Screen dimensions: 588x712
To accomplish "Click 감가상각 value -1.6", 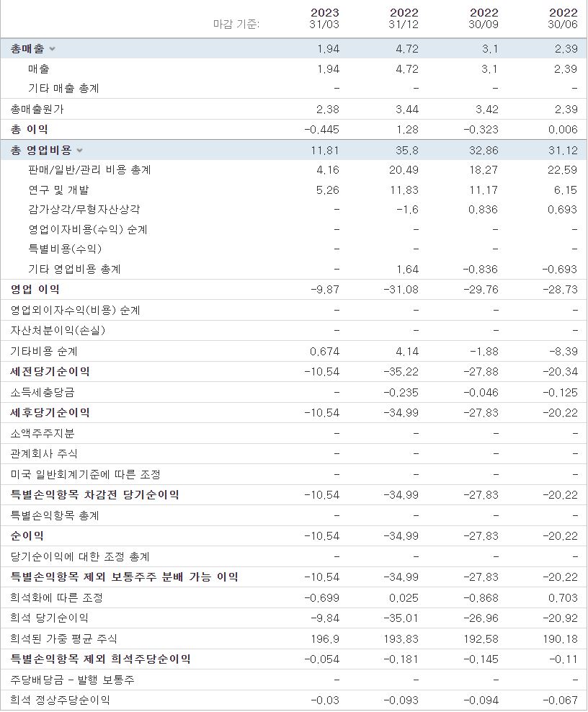I will (407, 209).
